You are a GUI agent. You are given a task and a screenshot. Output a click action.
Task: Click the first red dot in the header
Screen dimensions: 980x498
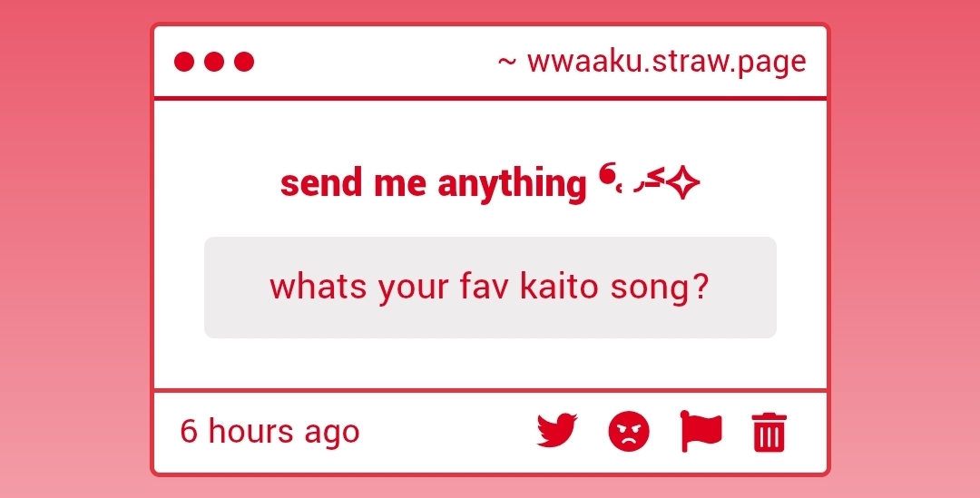[184, 62]
